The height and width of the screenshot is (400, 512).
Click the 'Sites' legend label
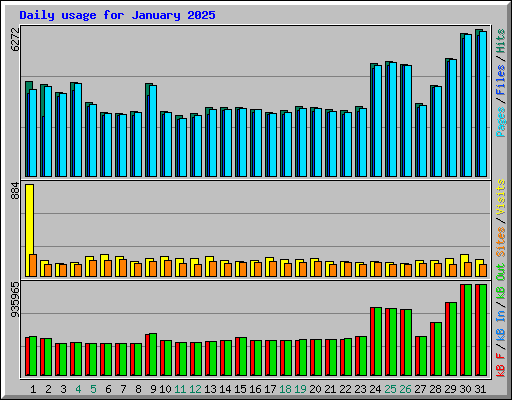(501, 242)
